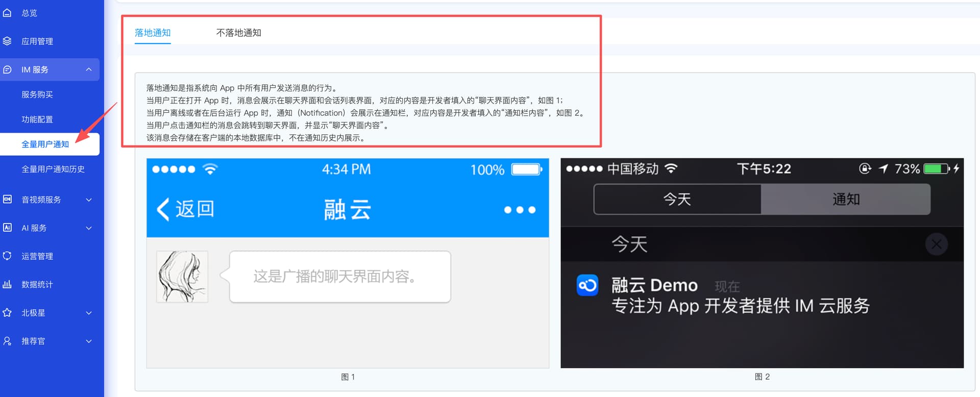Expand the 音视频服务 submenu arrow
This screenshot has height=397, width=980.
click(x=89, y=200)
